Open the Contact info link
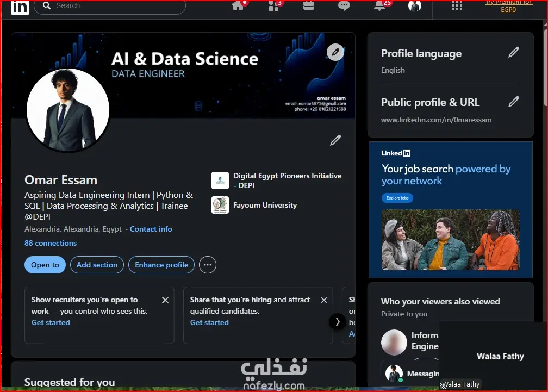The height and width of the screenshot is (392, 548). 151,229
